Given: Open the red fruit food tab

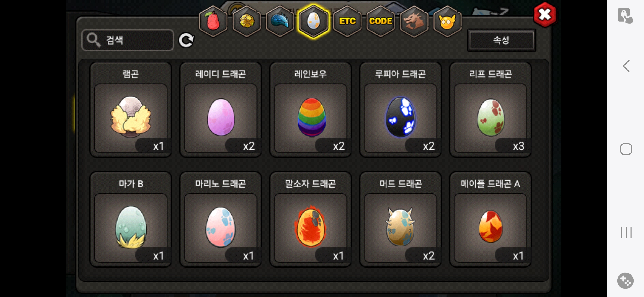Looking at the screenshot, I should [213, 21].
